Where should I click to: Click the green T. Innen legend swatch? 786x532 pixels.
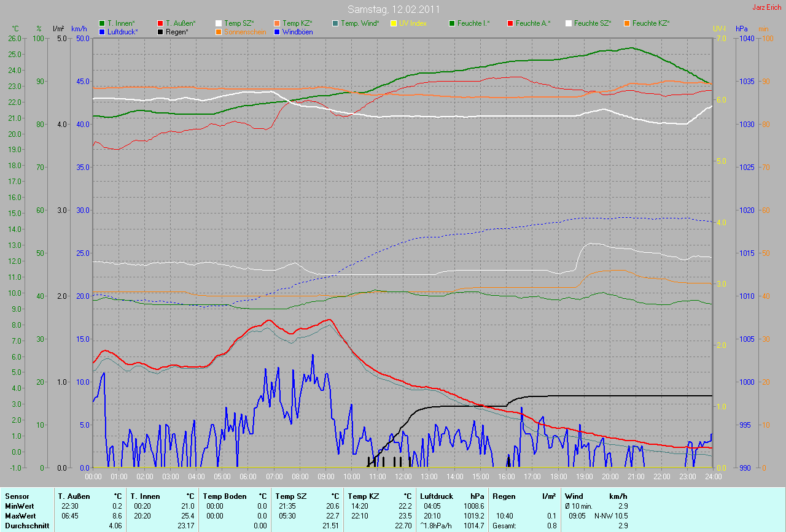[x=102, y=23]
